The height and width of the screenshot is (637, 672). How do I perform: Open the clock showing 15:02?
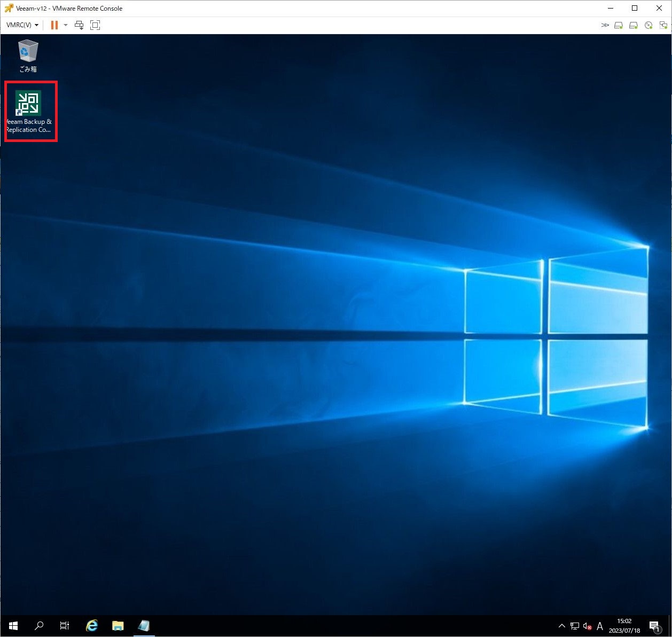[x=624, y=626]
